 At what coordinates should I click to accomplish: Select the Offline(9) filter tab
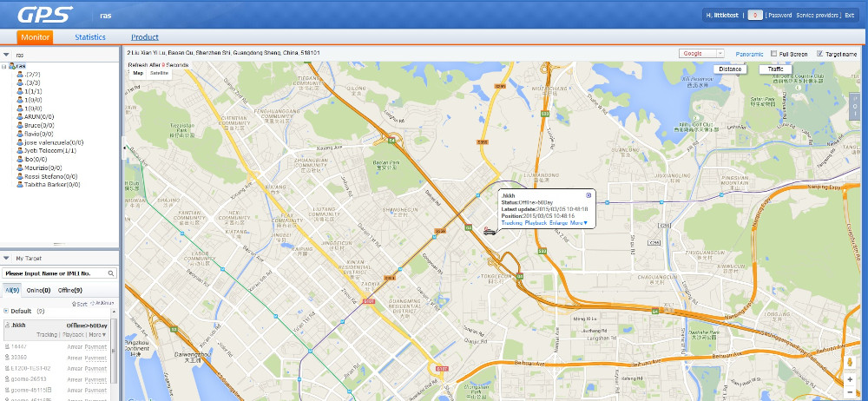[x=70, y=290]
